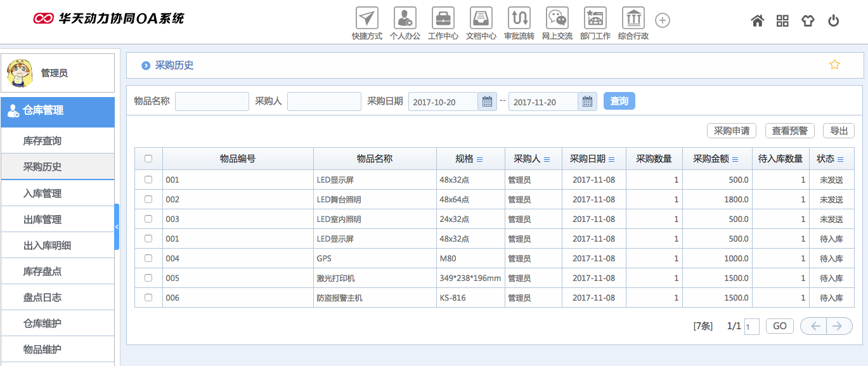Favorite this page with star icon

point(834,65)
